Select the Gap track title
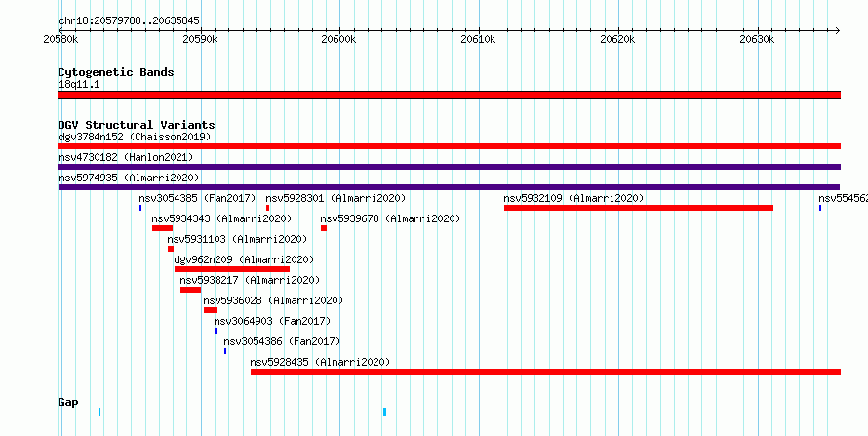The height and width of the screenshot is (436, 868). coord(68,402)
